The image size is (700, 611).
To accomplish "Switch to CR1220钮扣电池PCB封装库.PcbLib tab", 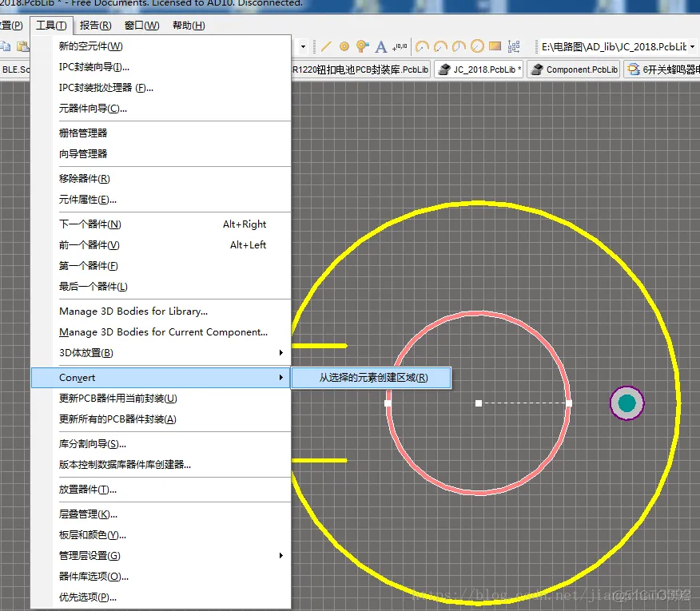I will (360, 69).
